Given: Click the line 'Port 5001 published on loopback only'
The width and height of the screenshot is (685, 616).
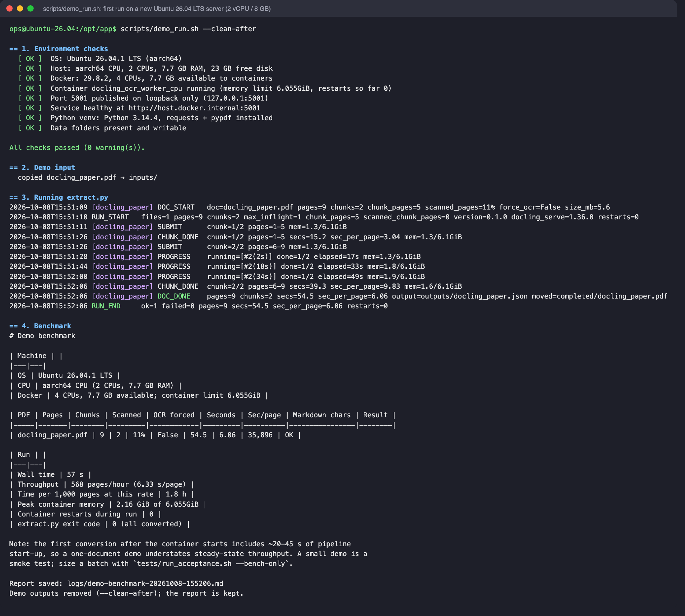Looking at the screenshot, I should pos(143,98).
